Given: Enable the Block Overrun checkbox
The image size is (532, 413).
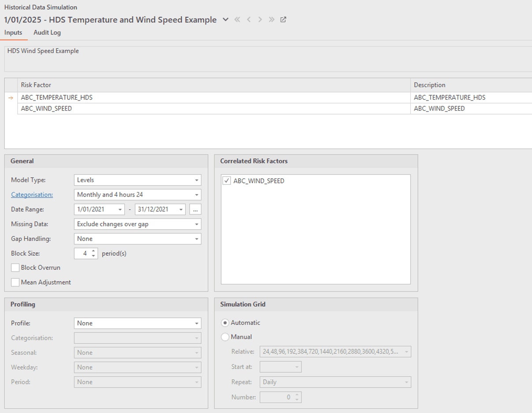Looking at the screenshot, I should coord(15,268).
